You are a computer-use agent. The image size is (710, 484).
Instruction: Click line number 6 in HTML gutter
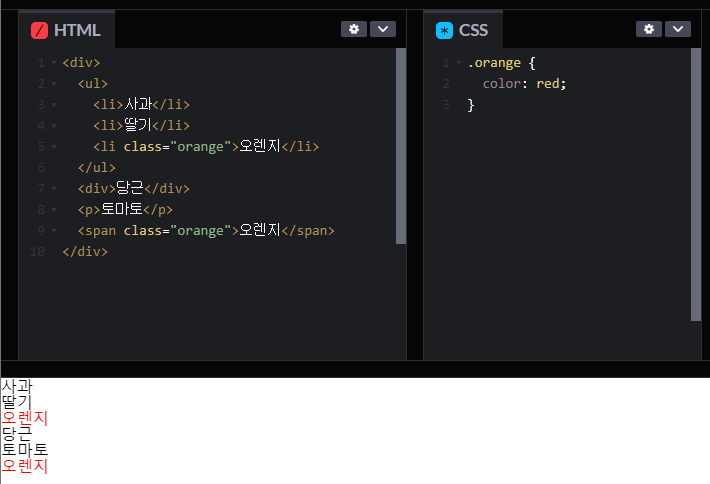click(x=41, y=168)
